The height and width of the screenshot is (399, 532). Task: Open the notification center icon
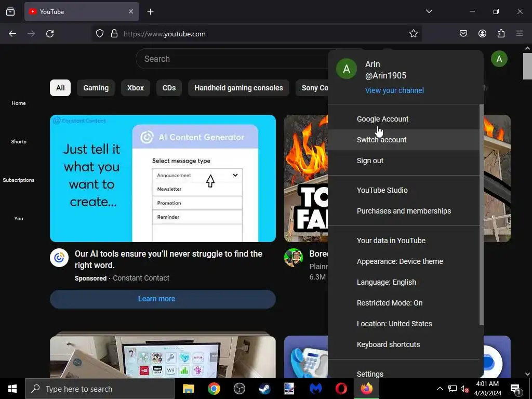click(515, 389)
